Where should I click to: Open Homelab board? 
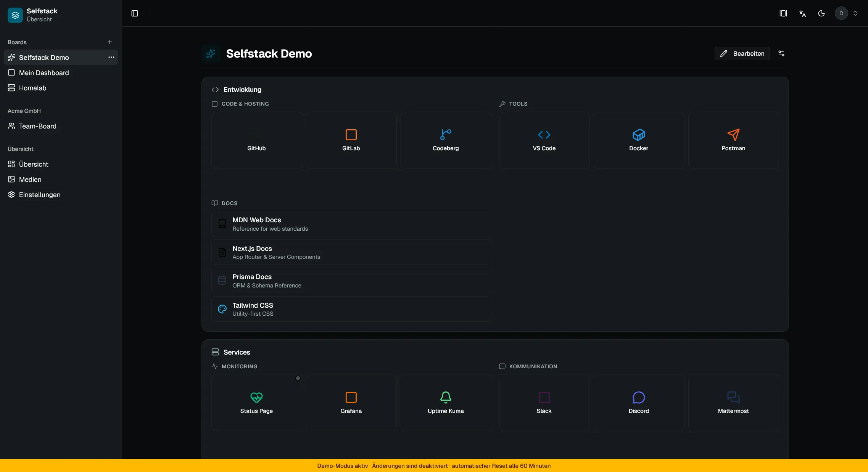[61, 88]
